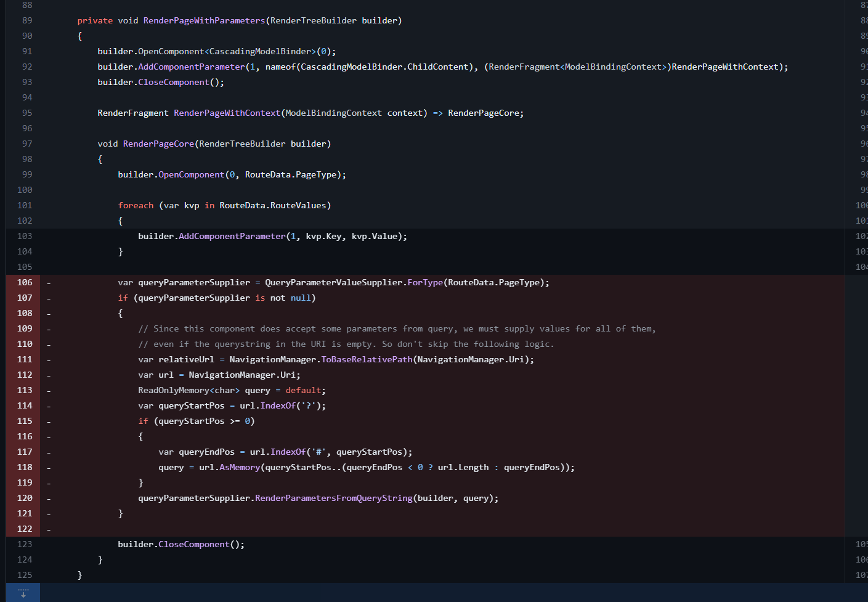The width and height of the screenshot is (868, 602).
Task: Select line number 113 in gutter
Action: point(25,390)
